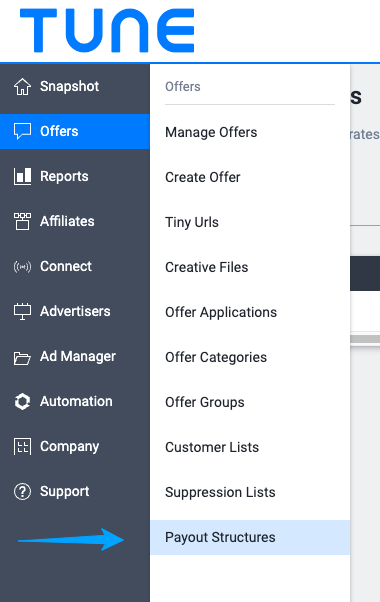Viewport: 380px width, 602px height.
Task: Click the Automation hexagon icon
Action: tap(22, 402)
